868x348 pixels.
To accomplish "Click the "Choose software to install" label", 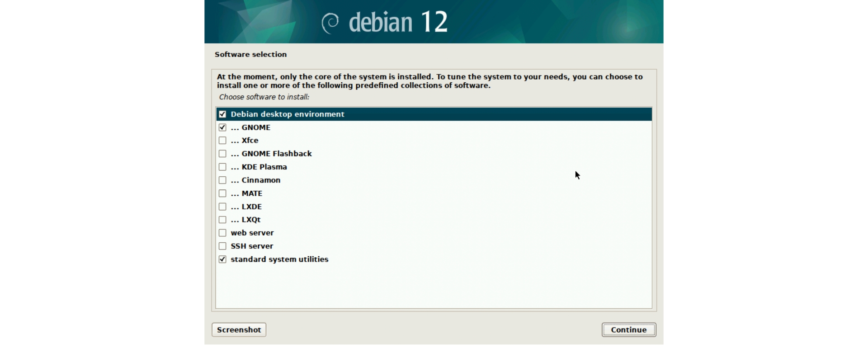I will click(264, 97).
